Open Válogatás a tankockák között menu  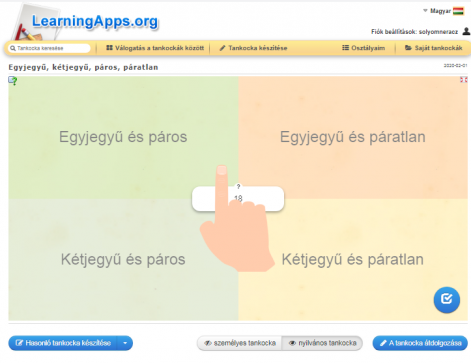point(155,48)
